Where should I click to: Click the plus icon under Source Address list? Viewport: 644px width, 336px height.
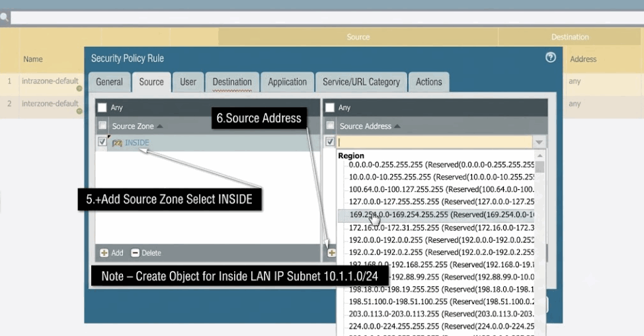pyautogui.click(x=331, y=253)
